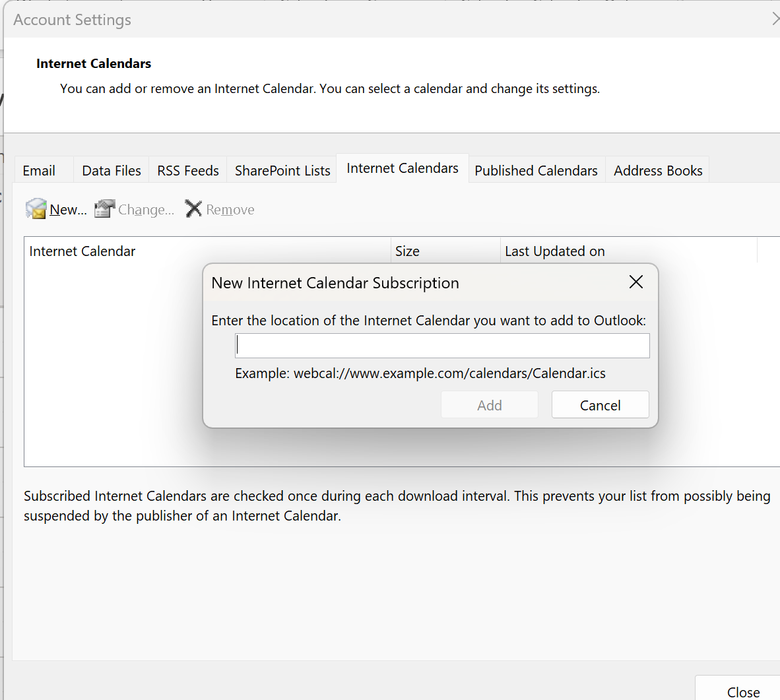
Task: Click the Remove text label
Action: [x=230, y=209]
